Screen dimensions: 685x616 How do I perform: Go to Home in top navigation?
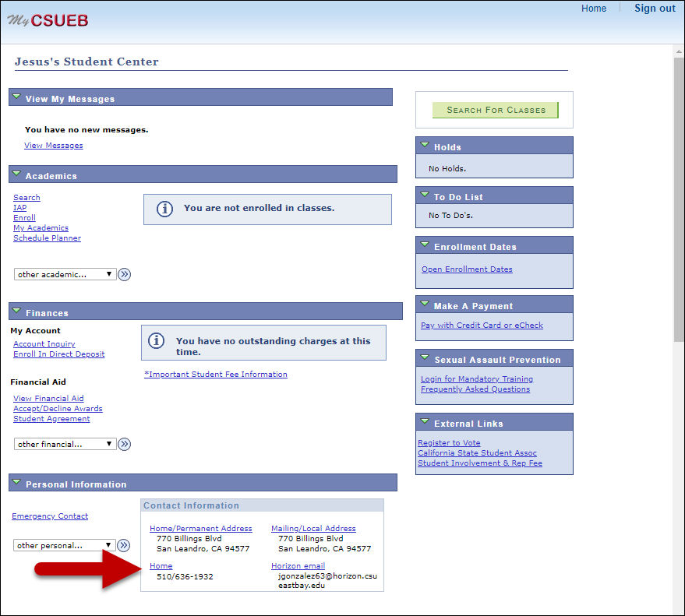tap(594, 9)
